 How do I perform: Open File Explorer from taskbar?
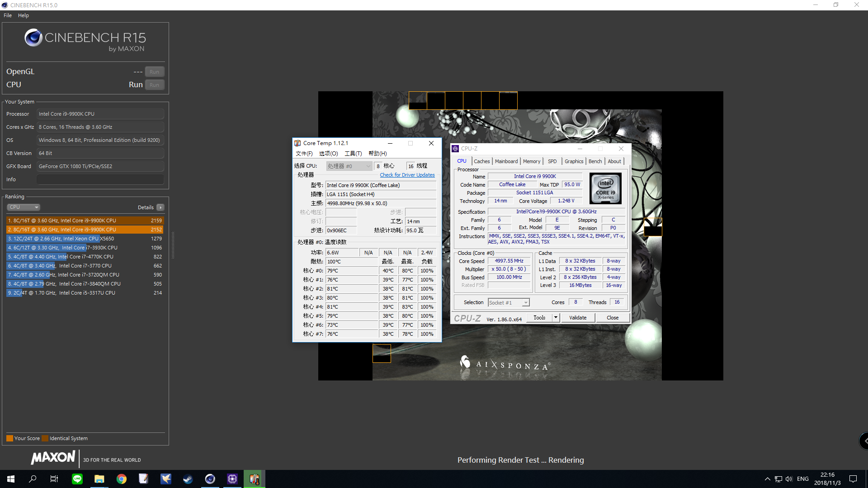click(x=99, y=479)
